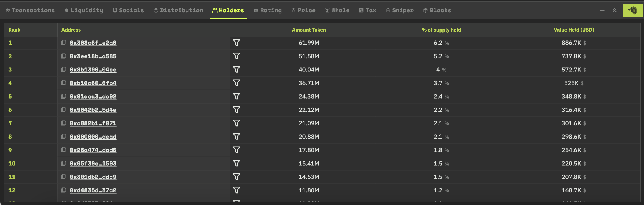
Task: Click the Value Held (USD) column header
Action: coord(574,30)
